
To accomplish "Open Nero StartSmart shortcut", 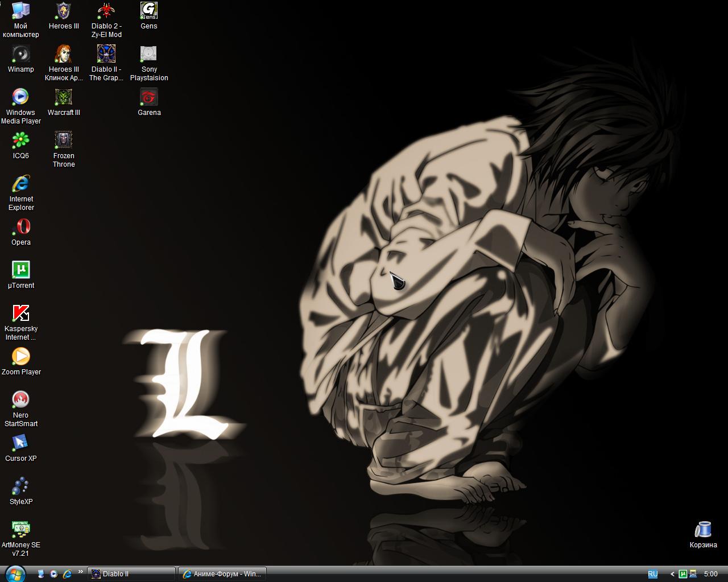I will [20, 400].
